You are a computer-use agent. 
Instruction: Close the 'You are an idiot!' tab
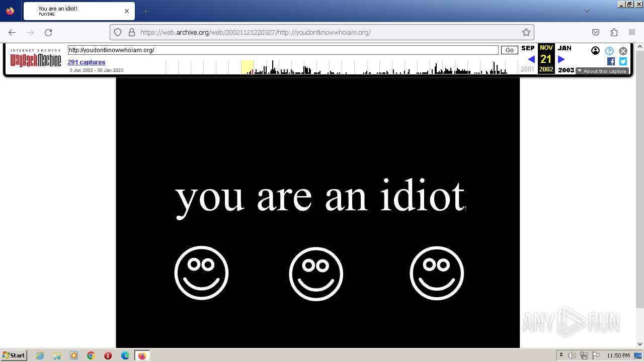[x=127, y=11]
